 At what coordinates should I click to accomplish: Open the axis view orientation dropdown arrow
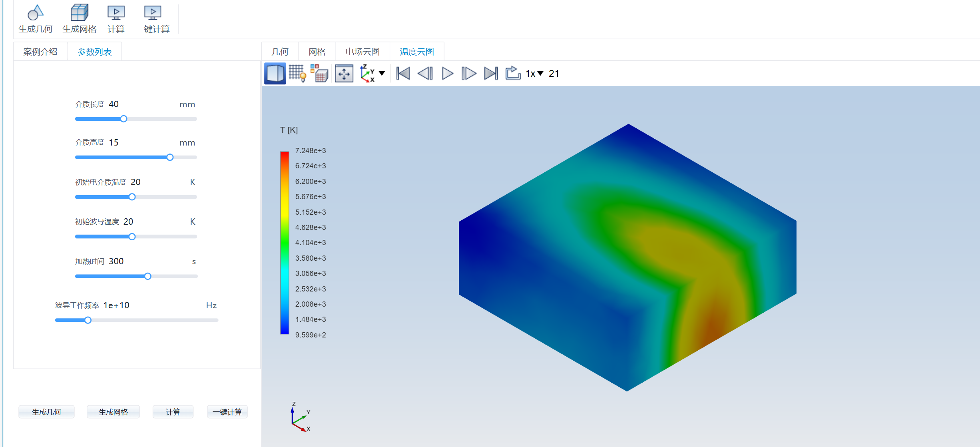382,73
